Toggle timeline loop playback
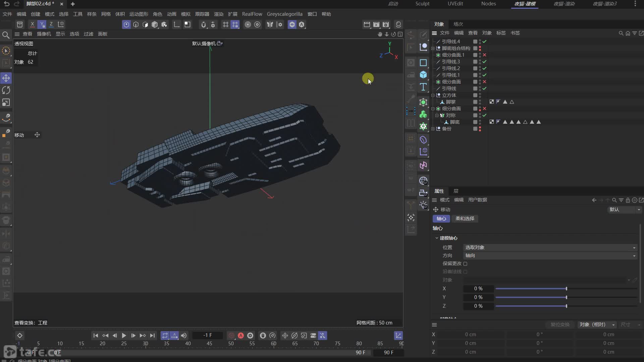 165,336
